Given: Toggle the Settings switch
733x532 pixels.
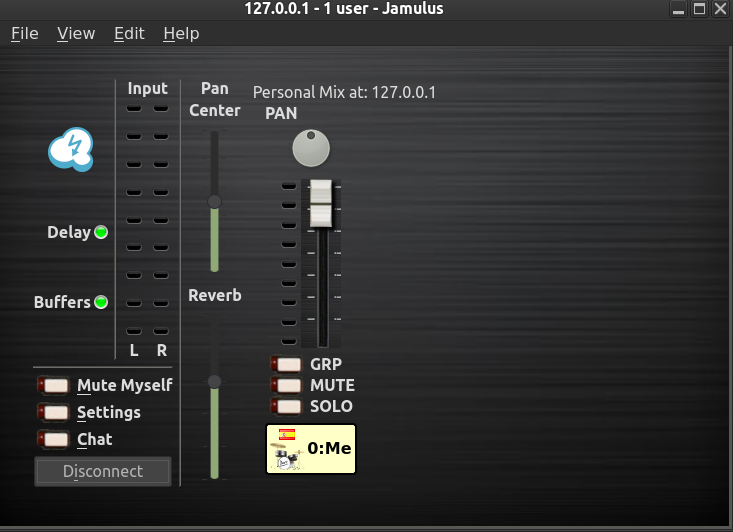Looking at the screenshot, I should pos(53,412).
